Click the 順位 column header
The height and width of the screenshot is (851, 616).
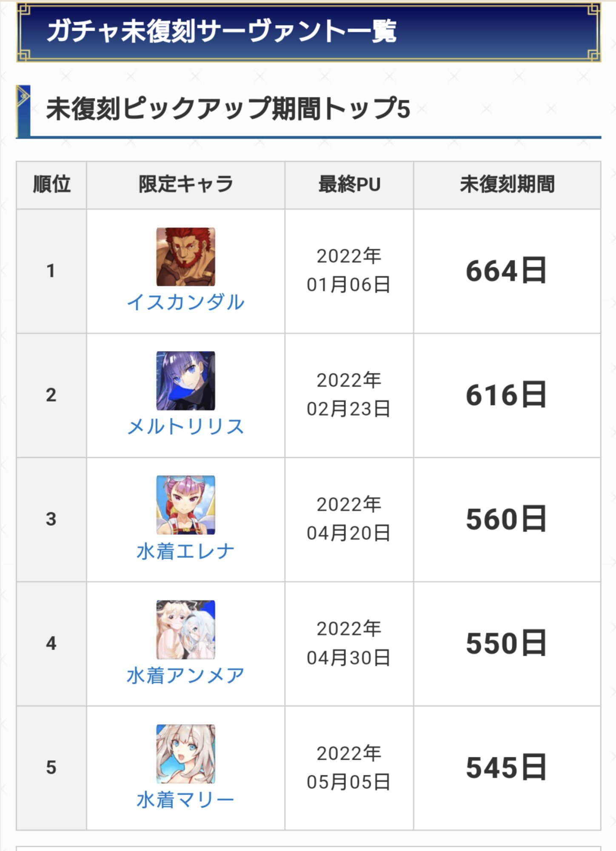pos(51,185)
